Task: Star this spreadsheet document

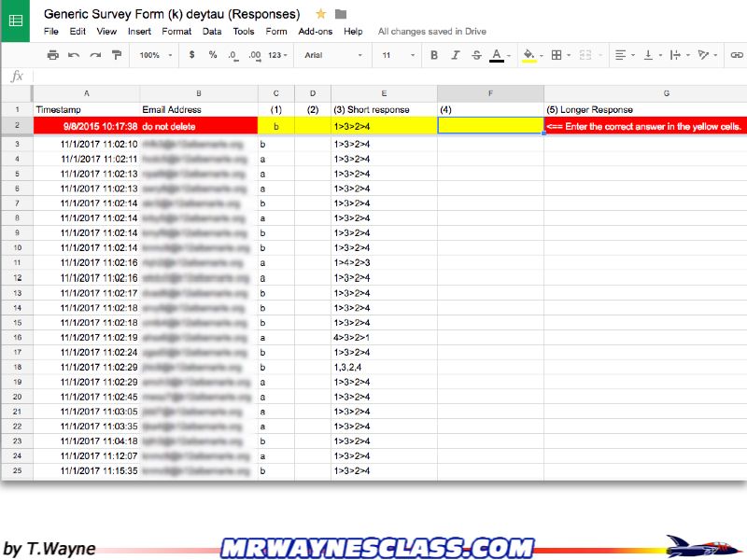Action: (321, 14)
